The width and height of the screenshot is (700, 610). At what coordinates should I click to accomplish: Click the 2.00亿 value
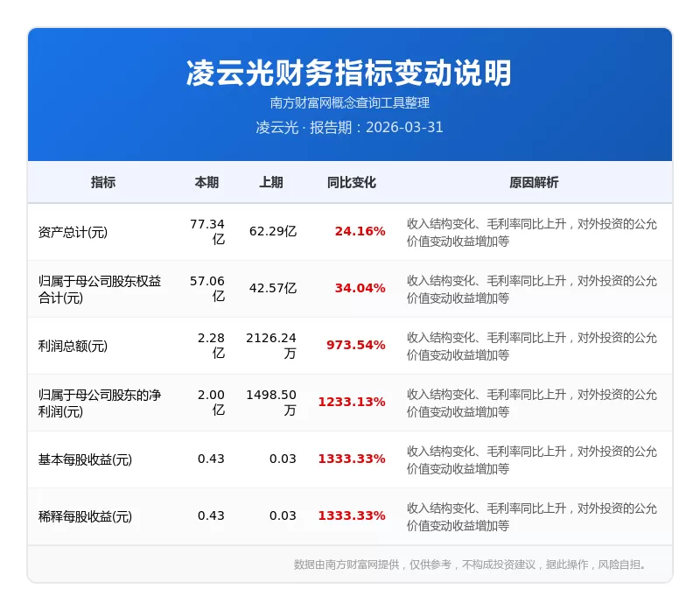211,402
